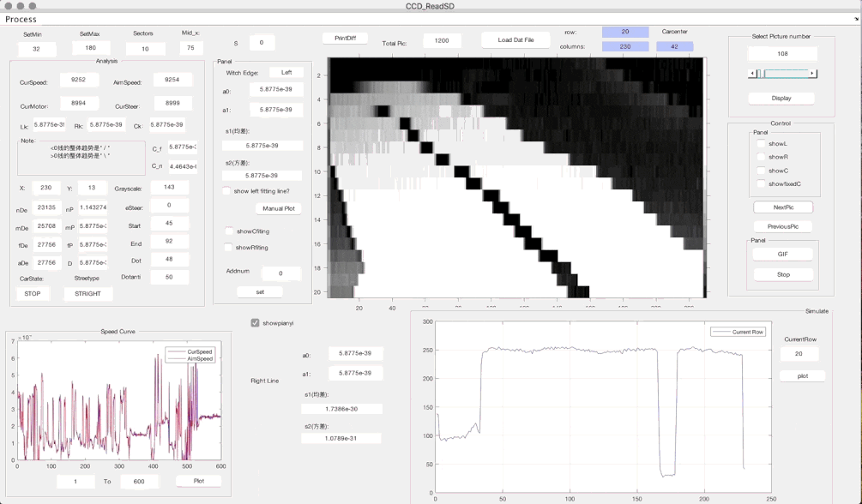Click the nDe value field
This screenshot has width=862, height=504.
point(46,207)
